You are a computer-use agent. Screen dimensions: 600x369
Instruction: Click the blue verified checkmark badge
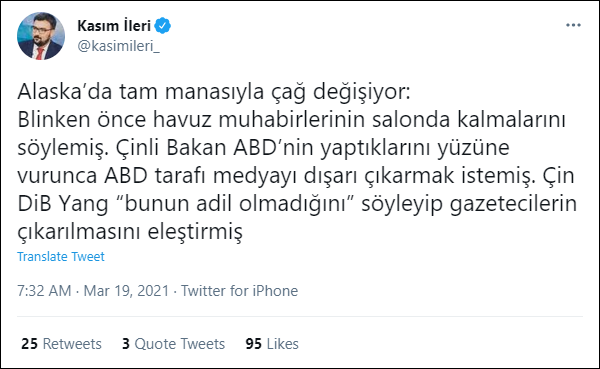pos(162,26)
